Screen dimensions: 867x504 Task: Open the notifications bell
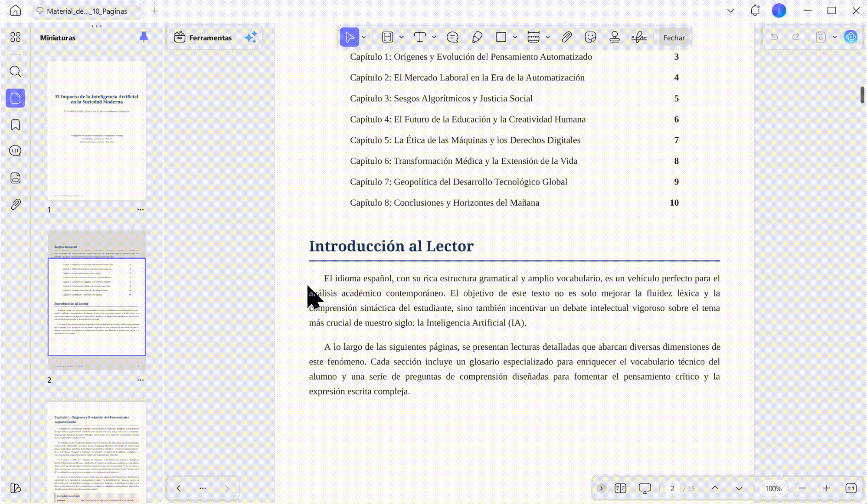755,11
